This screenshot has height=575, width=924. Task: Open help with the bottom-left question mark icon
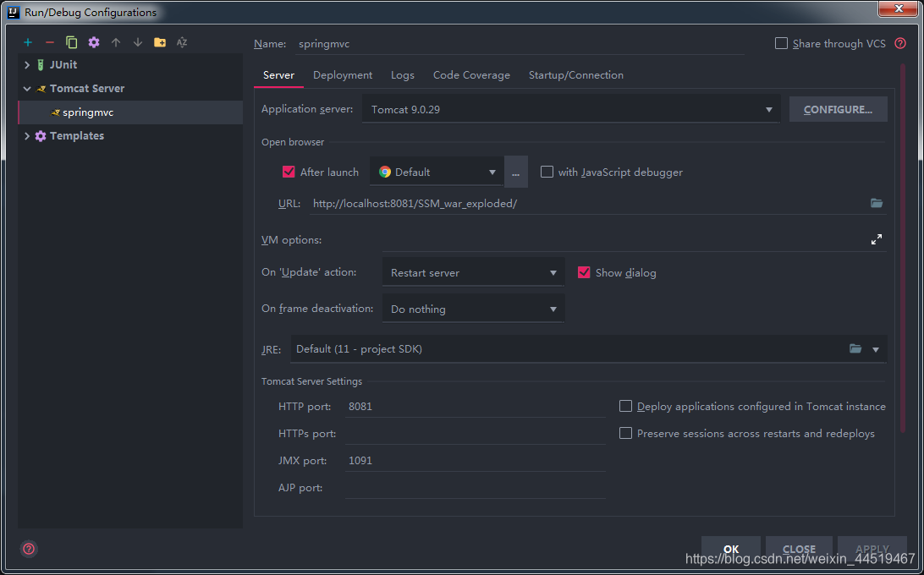(28, 549)
